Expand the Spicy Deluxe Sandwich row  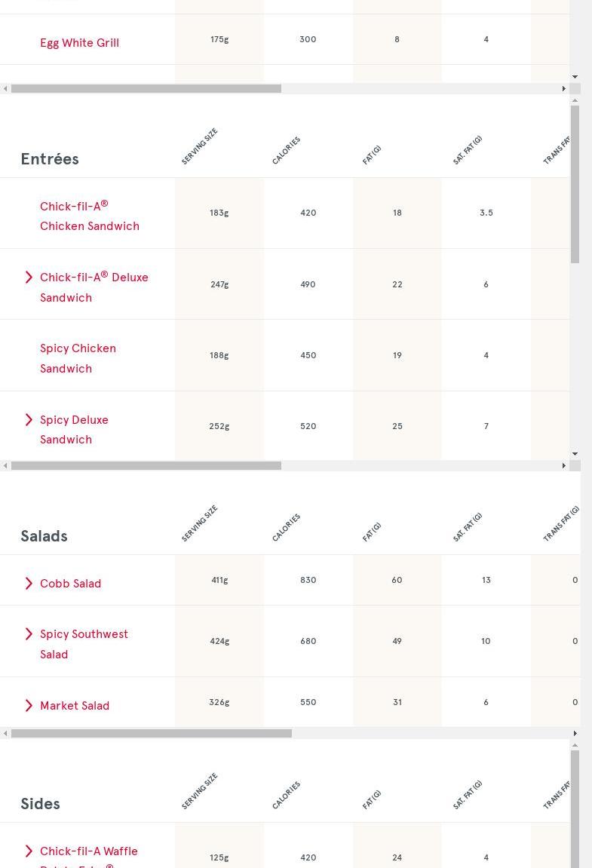click(x=29, y=420)
